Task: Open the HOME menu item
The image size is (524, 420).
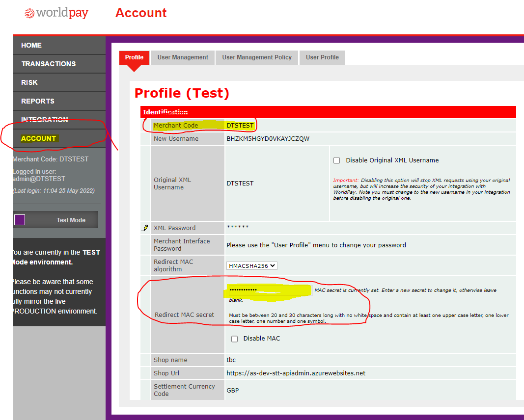Action: click(59, 45)
